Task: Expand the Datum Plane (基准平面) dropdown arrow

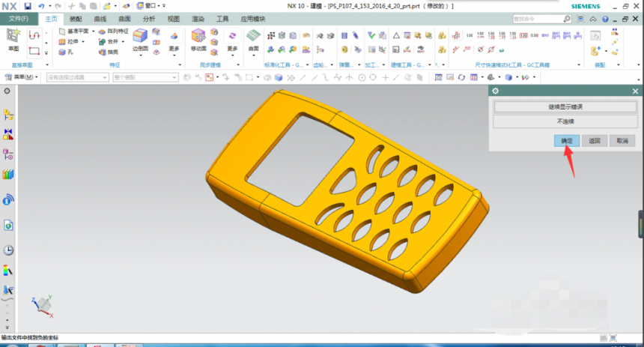Action: [x=94, y=31]
